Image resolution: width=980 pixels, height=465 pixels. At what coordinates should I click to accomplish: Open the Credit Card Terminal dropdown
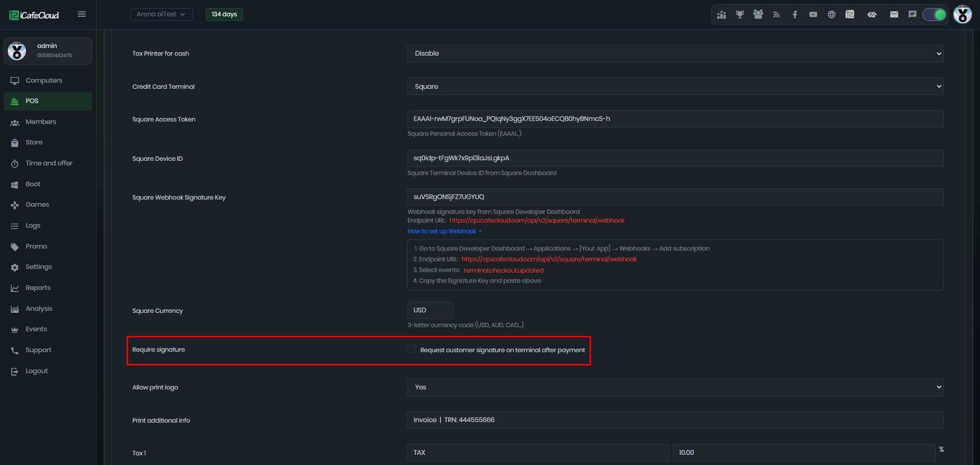[675, 86]
